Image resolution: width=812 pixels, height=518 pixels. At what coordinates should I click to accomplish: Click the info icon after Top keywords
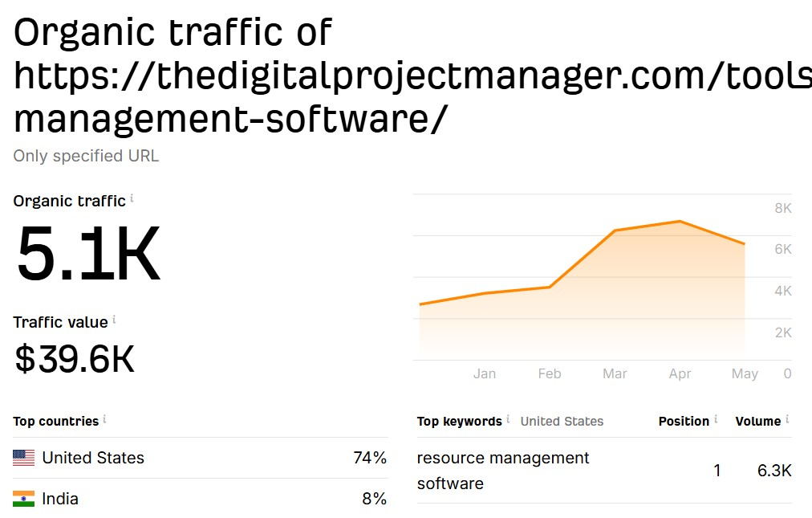coord(508,419)
